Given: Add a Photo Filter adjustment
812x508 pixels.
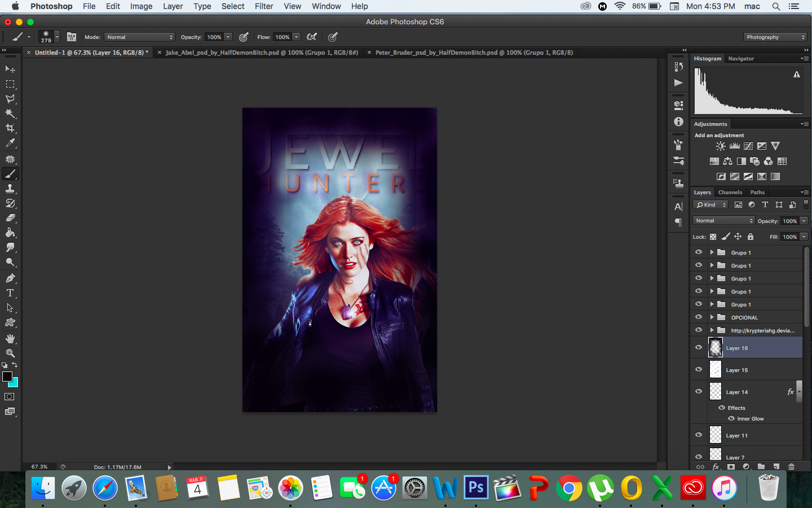Looking at the screenshot, I should pyautogui.click(x=755, y=161).
